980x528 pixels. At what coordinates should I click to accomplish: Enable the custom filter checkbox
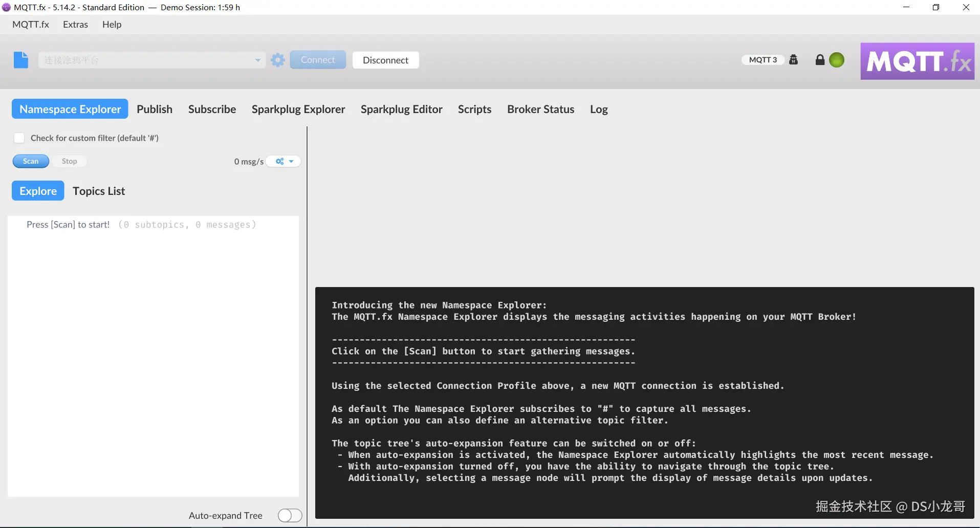pyautogui.click(x=19, y=138)
